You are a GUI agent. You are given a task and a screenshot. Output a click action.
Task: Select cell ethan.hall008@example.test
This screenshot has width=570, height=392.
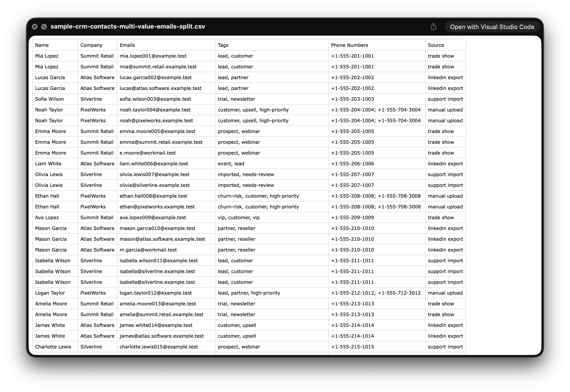(166, 196)
